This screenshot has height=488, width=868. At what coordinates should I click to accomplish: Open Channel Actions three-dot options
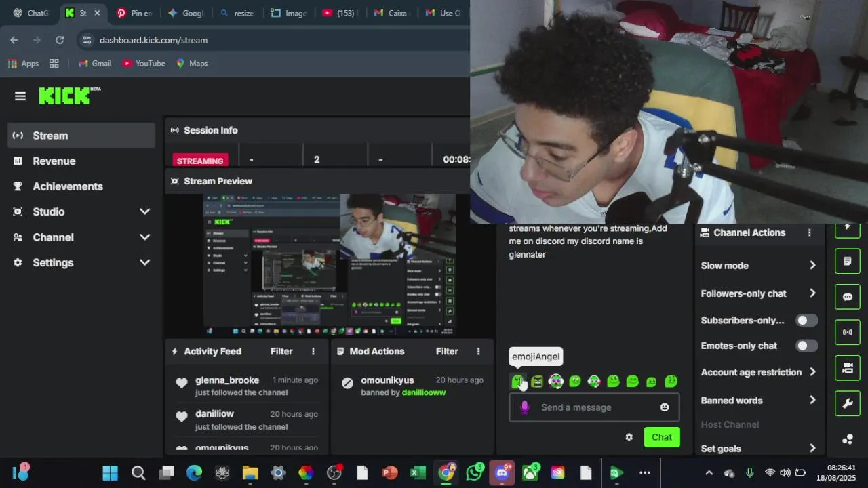point(809,232)
